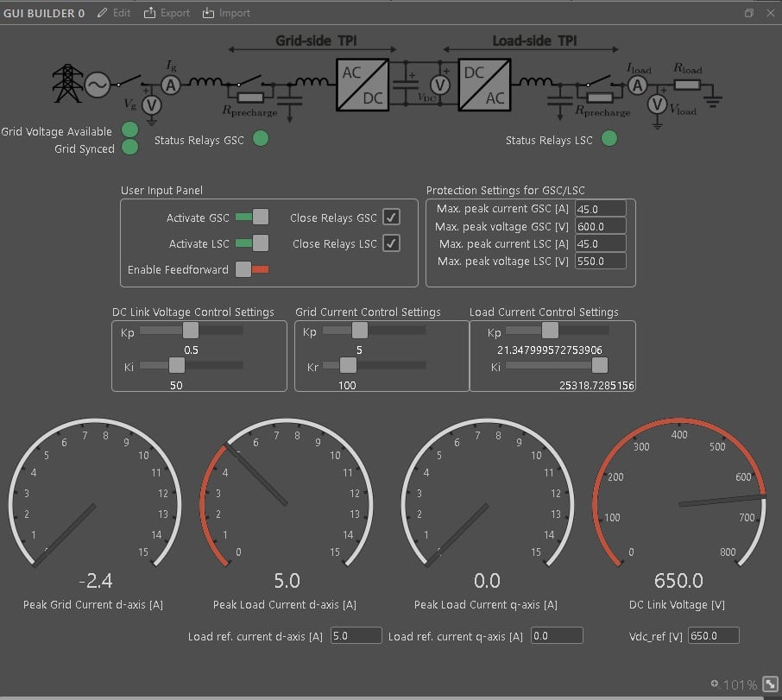Click the restore window icon top right
Screen dimensions: 782x700
[748, 13]
